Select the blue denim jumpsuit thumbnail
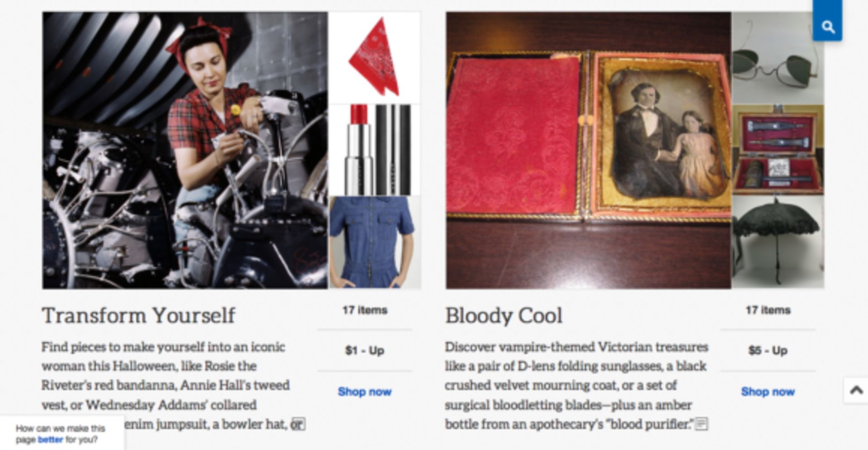 point(374,242)
